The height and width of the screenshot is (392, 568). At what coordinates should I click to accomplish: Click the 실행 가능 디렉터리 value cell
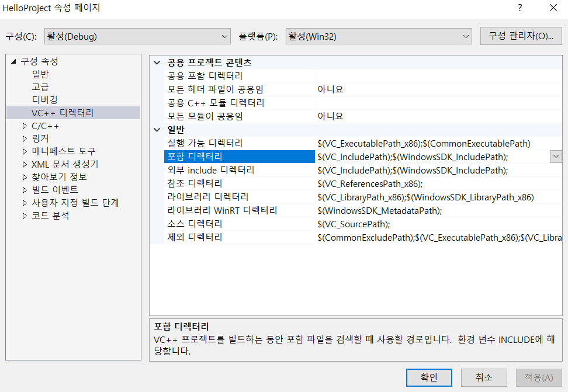point(439,143)
